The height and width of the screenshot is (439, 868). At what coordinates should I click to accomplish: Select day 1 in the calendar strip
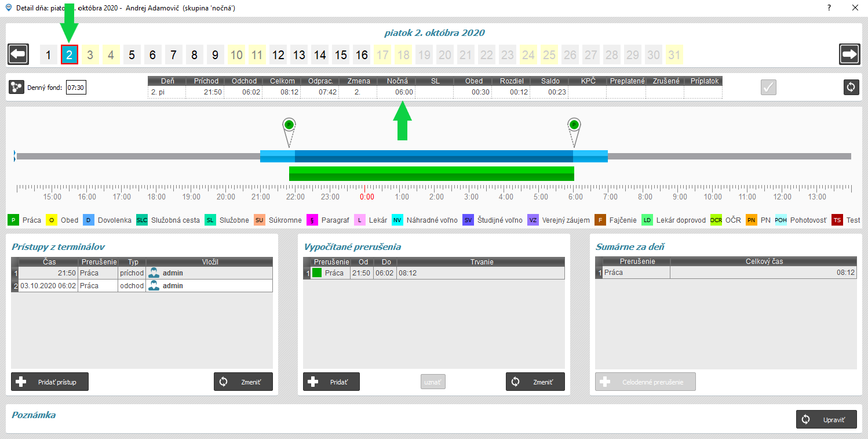49,55
